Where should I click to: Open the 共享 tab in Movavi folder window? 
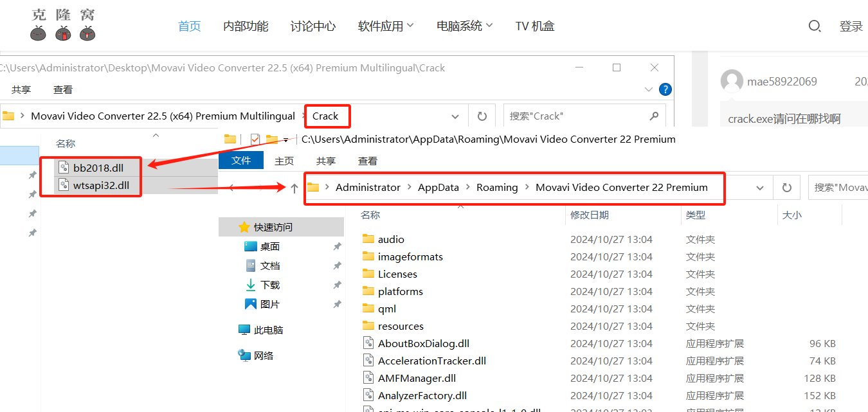(326, 161)
